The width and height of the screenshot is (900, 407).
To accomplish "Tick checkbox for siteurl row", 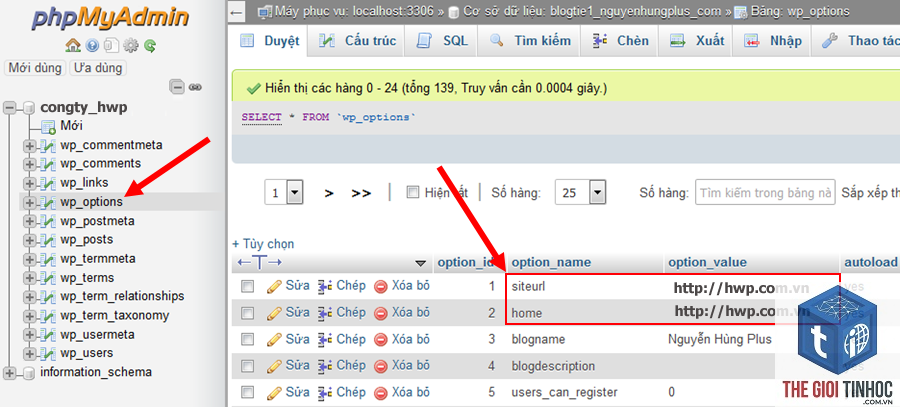I will [247, 286].
